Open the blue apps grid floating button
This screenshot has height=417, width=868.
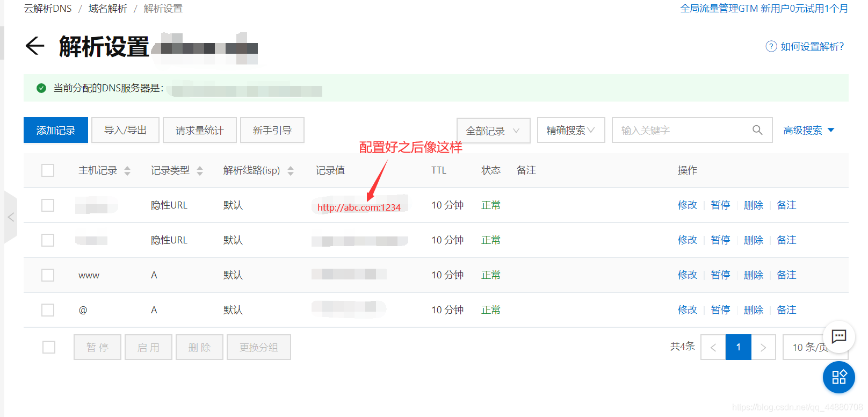click(x=838, y=377)
